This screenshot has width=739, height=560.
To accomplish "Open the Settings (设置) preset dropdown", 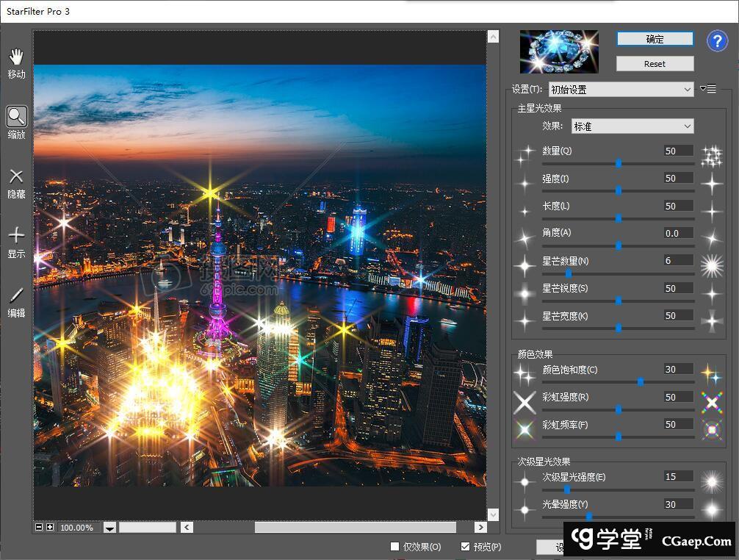I will (x=621, y=89).
